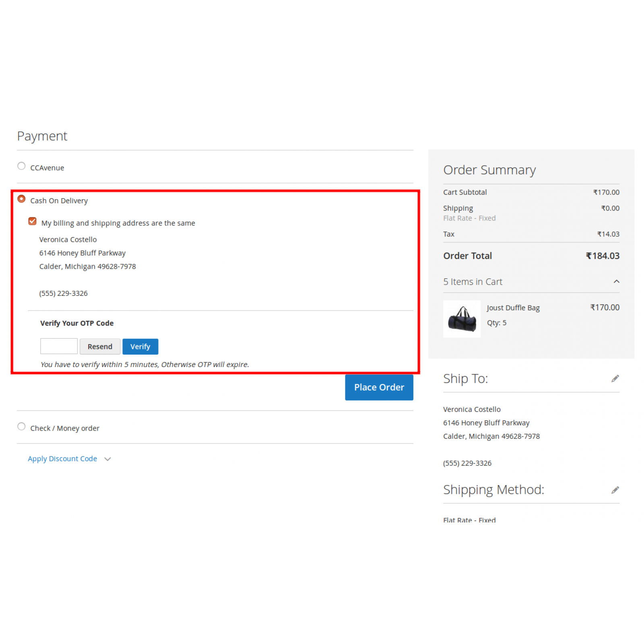Click 6146 Honey Bluff Parkway in Ship To

coord(486,423)
